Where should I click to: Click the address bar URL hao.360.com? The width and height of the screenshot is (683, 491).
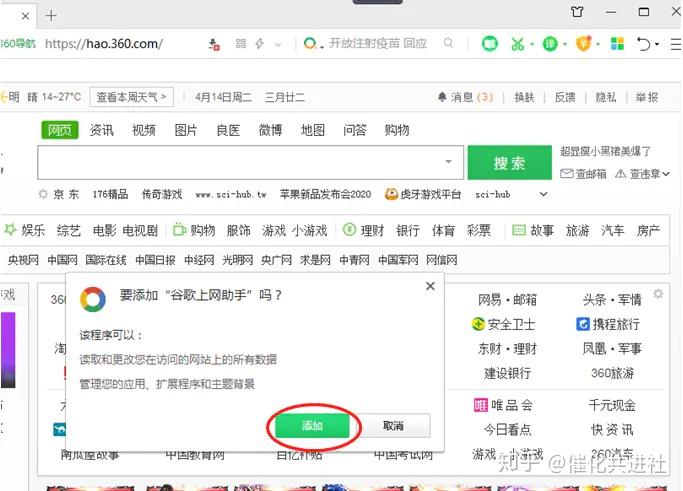point(104,44)
